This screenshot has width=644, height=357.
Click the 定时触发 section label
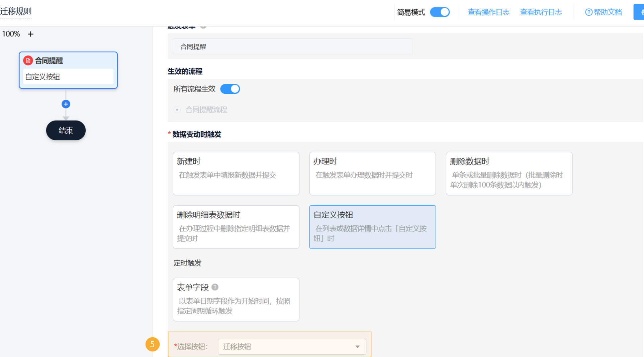coord(187,263)
